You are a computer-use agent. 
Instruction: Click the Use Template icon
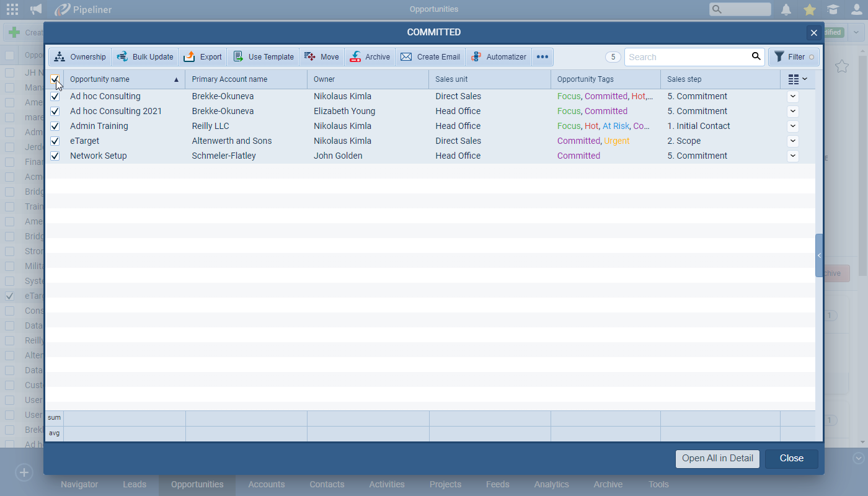[238, 57]
